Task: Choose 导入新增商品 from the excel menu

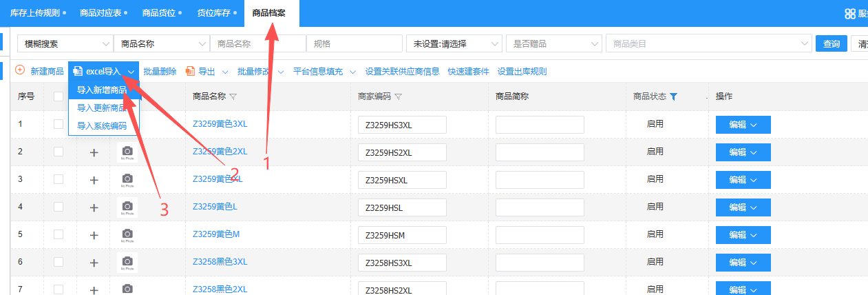Action: pos(104,90)
